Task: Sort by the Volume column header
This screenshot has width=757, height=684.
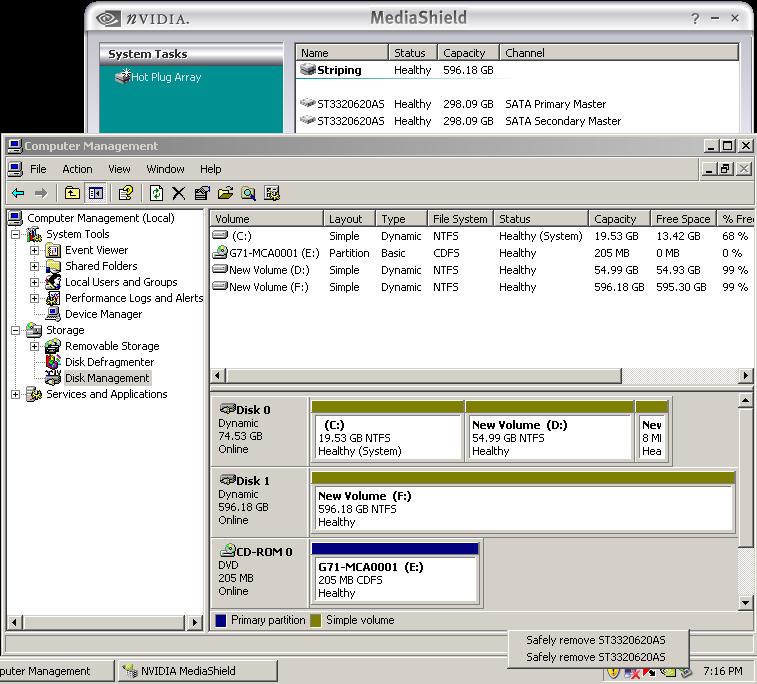Action: (x=266, y=219)
